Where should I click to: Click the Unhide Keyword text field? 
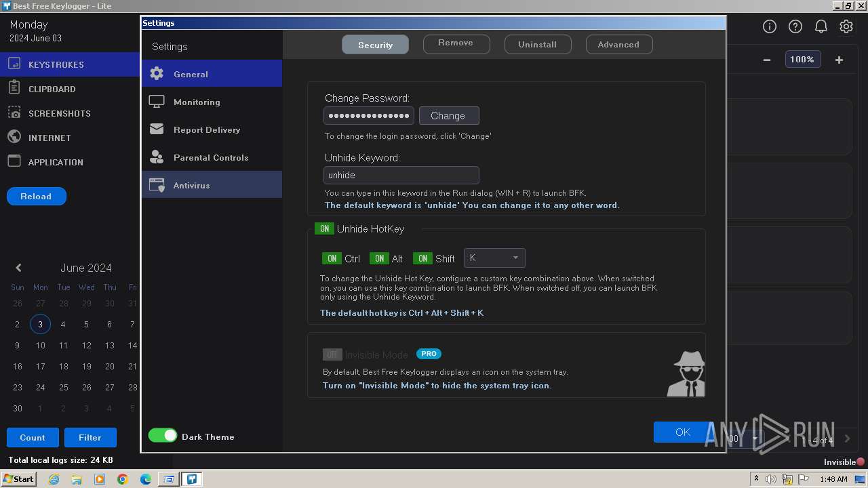click(401, 175)
